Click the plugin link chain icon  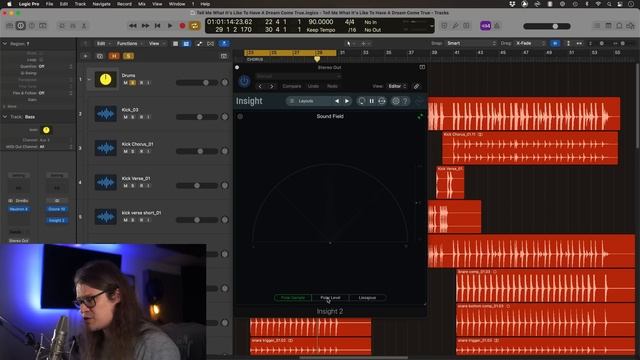click(416, 86)
